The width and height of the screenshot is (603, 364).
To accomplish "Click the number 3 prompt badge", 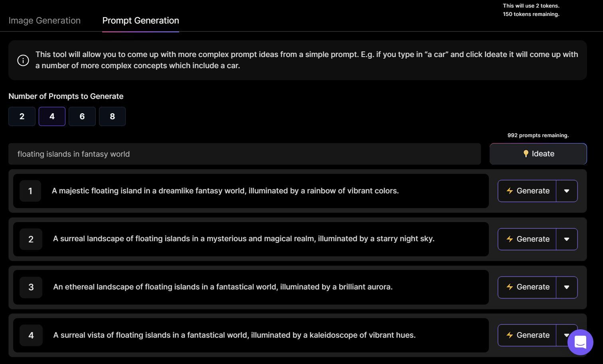I will tap(31, 287).
